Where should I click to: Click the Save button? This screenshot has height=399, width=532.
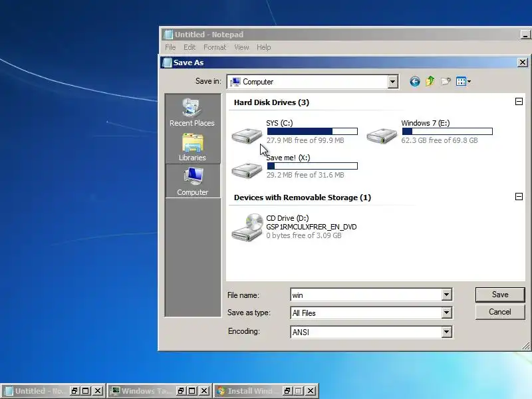point(500,295)
